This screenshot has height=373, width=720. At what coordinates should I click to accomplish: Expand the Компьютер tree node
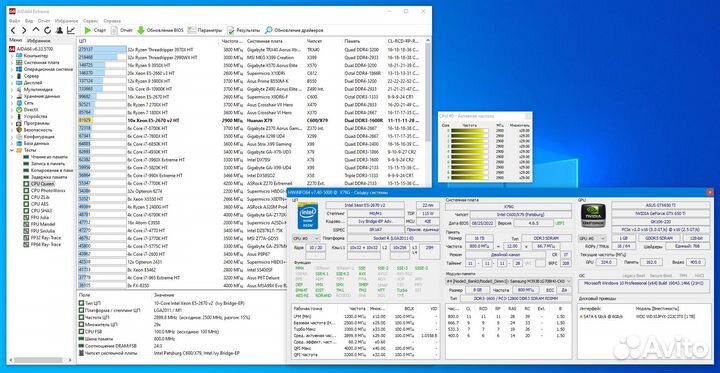[12, 55]
